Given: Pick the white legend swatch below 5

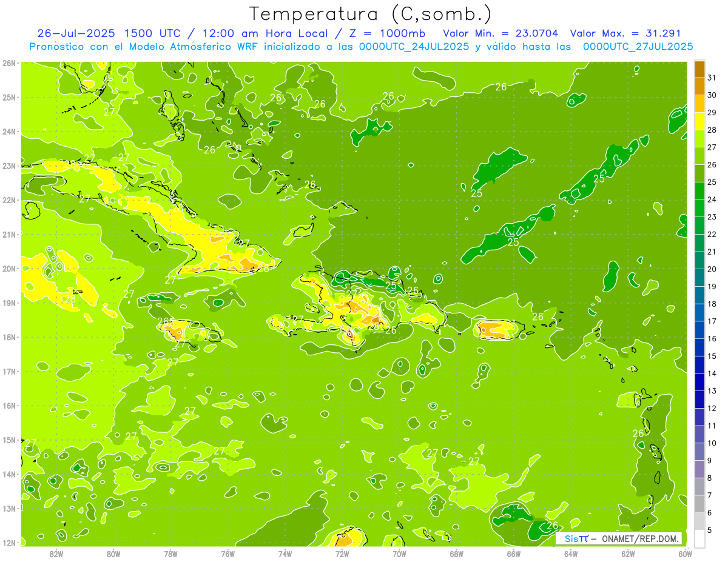Looking at the screenshot, I should pyautogui.click(x=699, y=538).
